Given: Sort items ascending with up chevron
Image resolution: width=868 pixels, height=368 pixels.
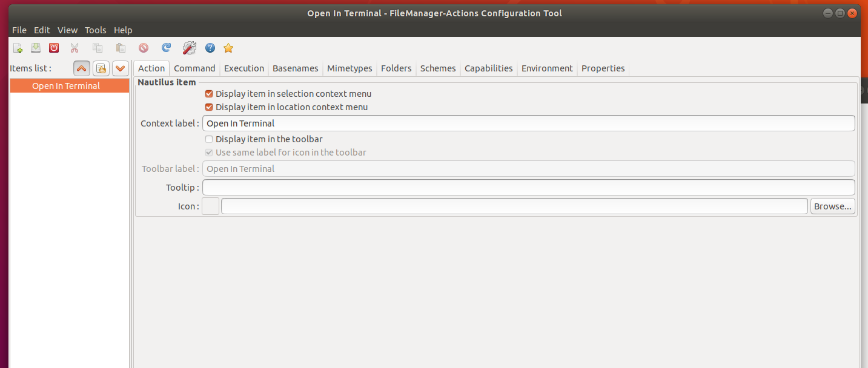Looking at the screenshot, I should coord(82,68).
